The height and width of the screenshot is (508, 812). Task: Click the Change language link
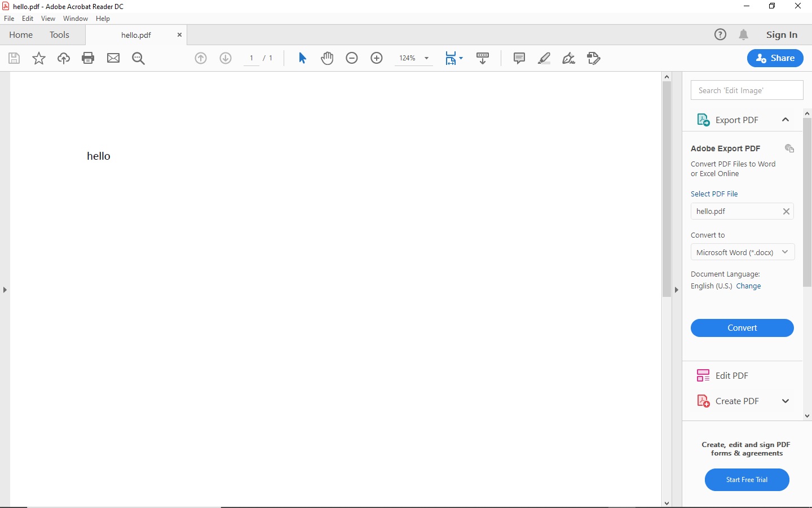(748, 286)
